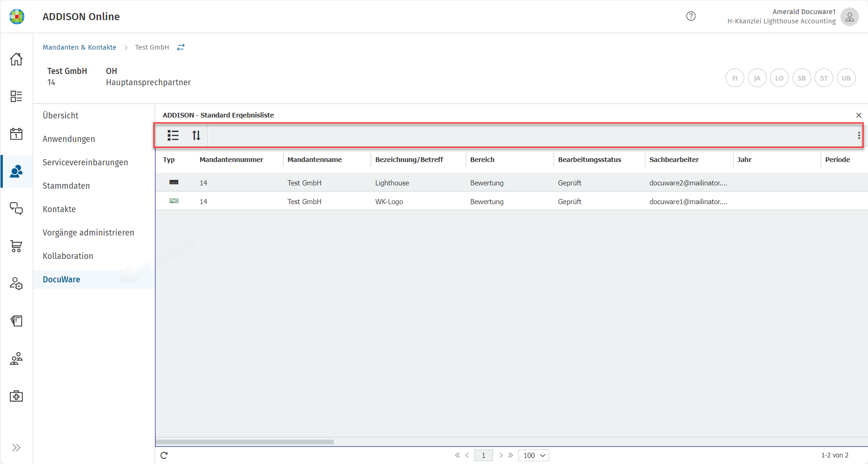Click the horizontal scrollbar of result list

245,442
